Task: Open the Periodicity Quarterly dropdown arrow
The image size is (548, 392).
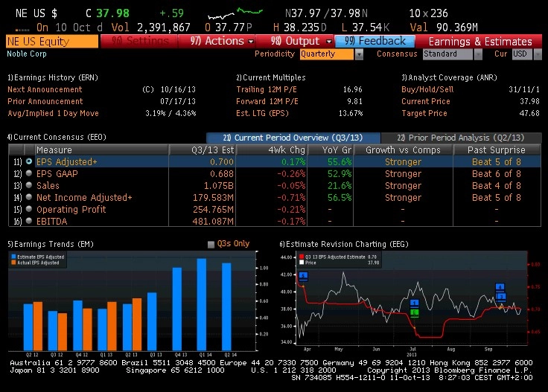Action: (359, 54)
